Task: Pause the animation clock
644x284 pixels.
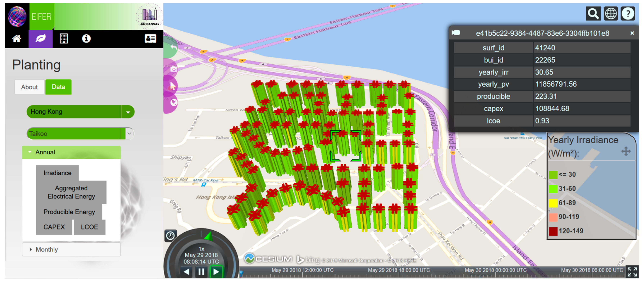Action: coord(201,272)
